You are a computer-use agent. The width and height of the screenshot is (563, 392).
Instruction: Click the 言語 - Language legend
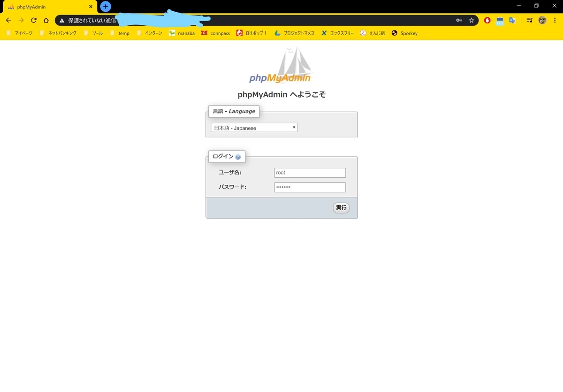point(234,111)
